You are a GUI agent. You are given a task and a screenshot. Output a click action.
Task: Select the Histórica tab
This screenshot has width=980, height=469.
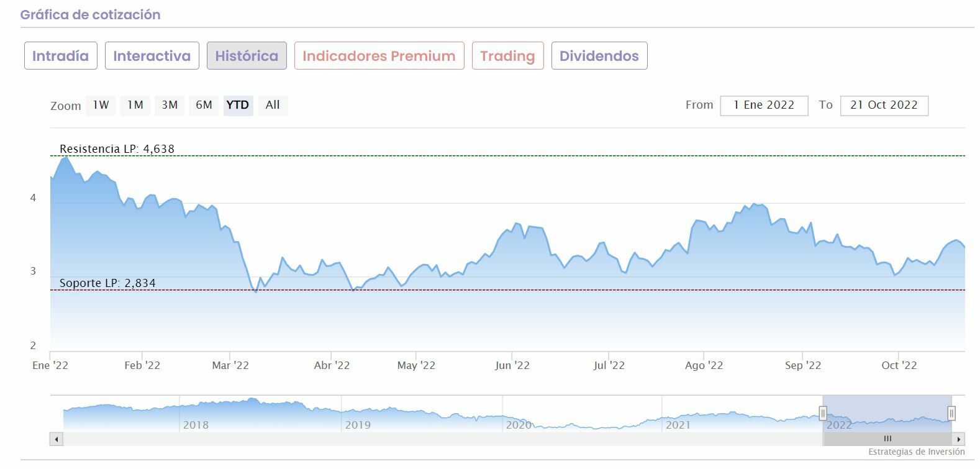coord(247,56)
